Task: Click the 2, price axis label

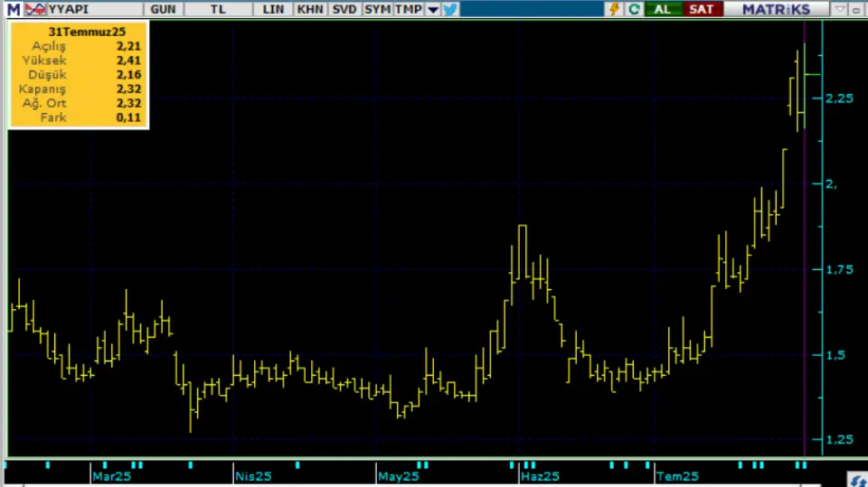Action: (832, 184)
